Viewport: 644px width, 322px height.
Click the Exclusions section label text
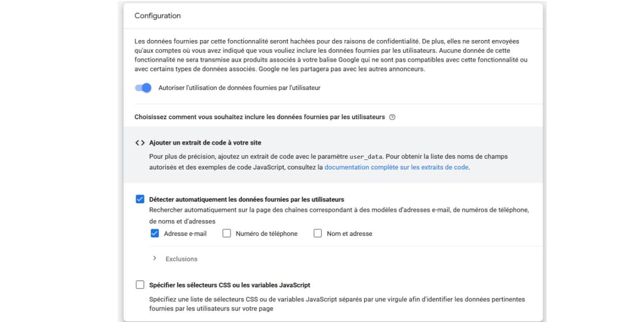click(x=181, y=259)
